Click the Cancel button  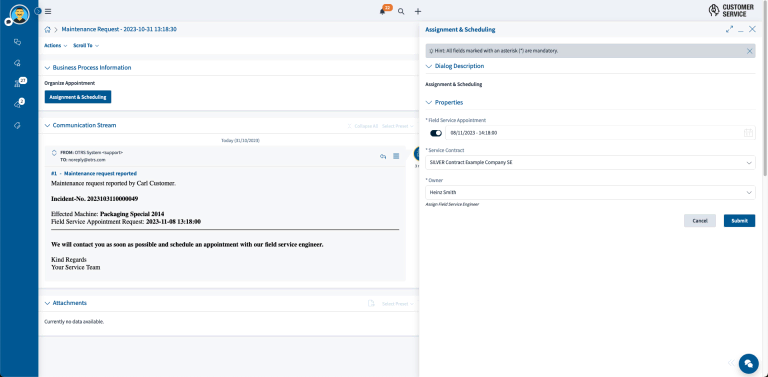(x=700, y=221)
